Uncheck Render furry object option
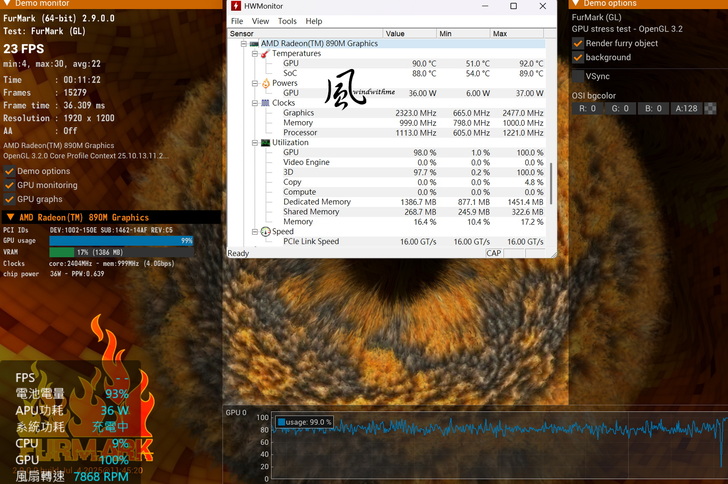The width and height of the screenshot is (728, 484). click(578, 44)
